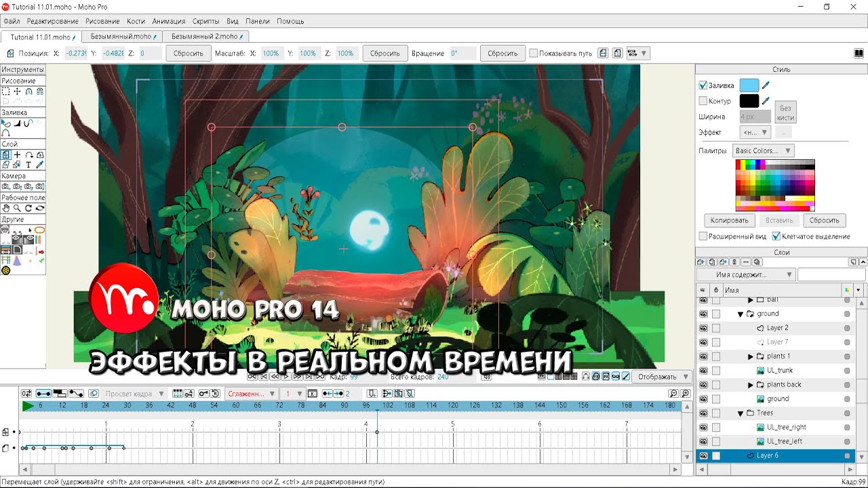Open the Basic Colors palette dropdown

763,151
